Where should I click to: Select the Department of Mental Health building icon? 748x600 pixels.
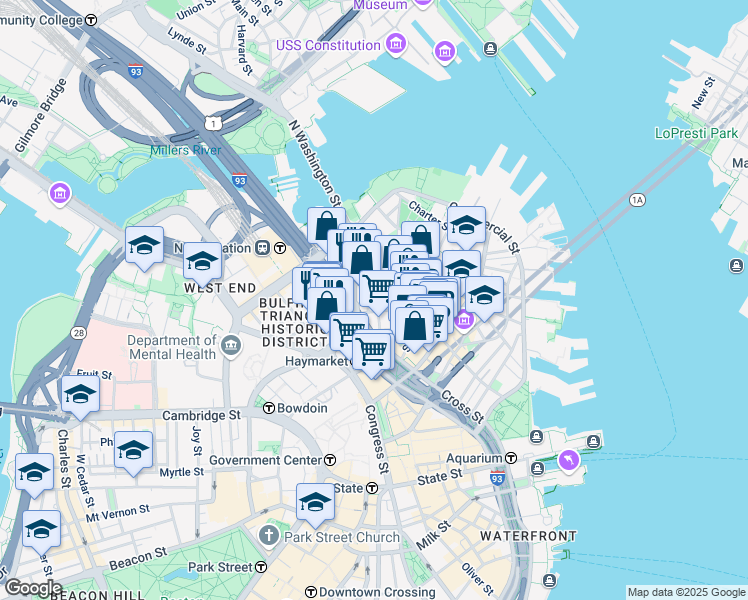tap(232, 345)
